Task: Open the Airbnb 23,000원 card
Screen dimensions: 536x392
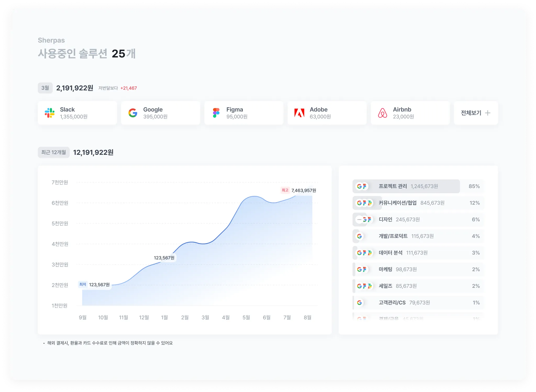Action: click(410, 113)
